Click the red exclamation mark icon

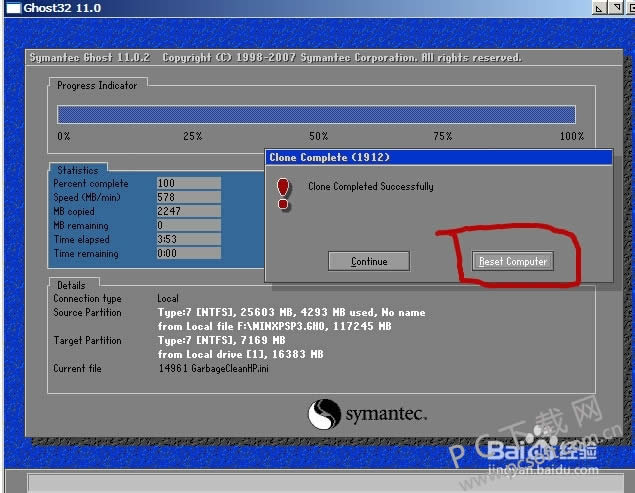click(283, 193)
